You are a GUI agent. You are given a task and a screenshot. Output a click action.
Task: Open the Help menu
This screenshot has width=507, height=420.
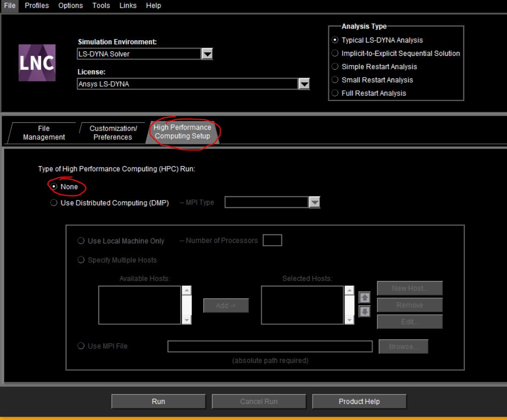153,6
